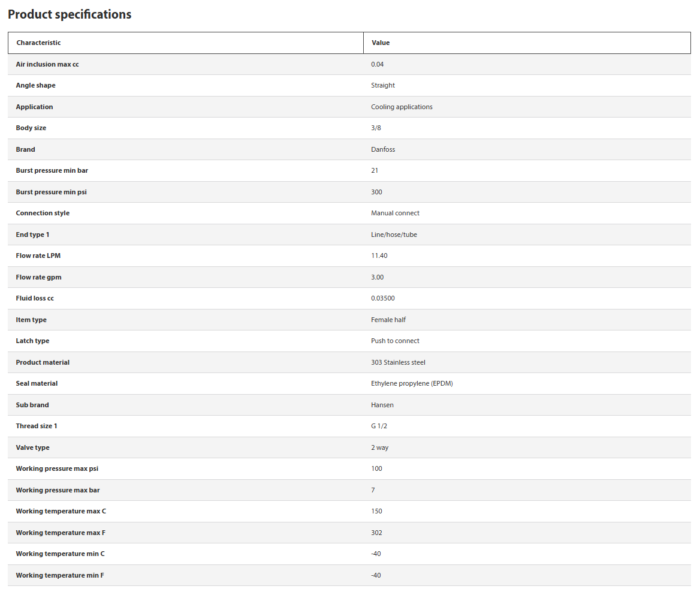Click the Female half item type value

click(388, 320)
